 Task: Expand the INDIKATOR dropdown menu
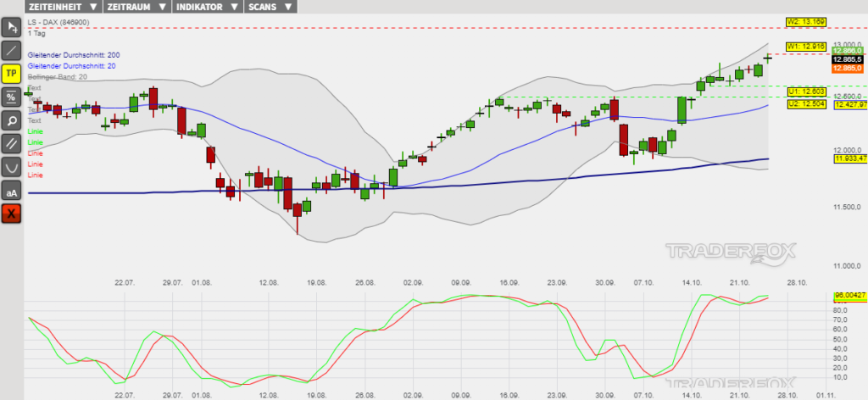coord(208,7)
